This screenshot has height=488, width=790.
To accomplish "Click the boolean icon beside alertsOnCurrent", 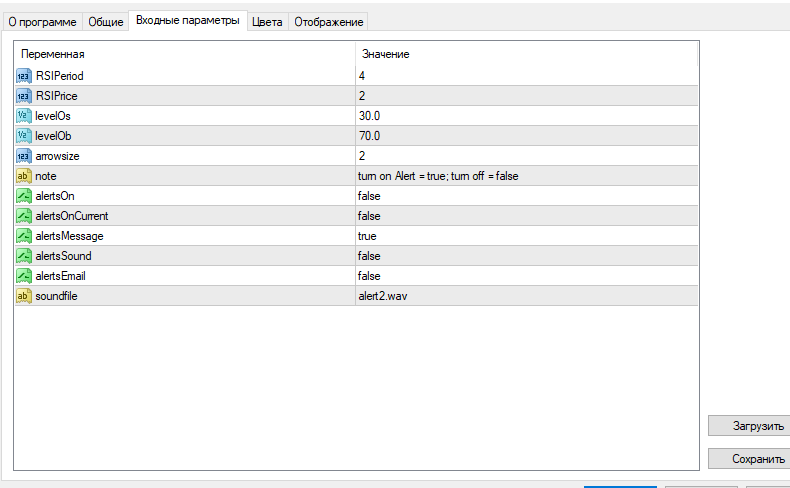I will [24, 216].
